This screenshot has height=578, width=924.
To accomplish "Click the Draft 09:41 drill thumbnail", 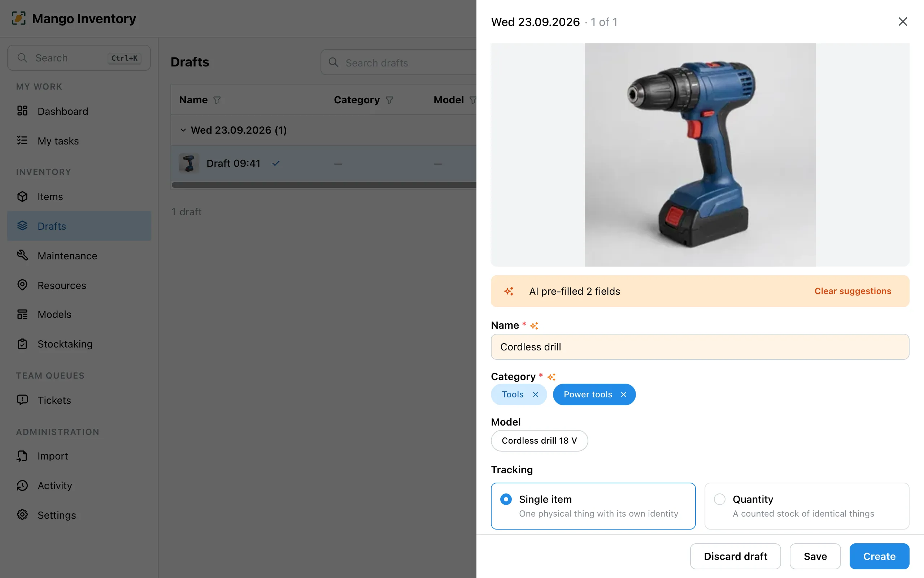I will click(189, 163).
